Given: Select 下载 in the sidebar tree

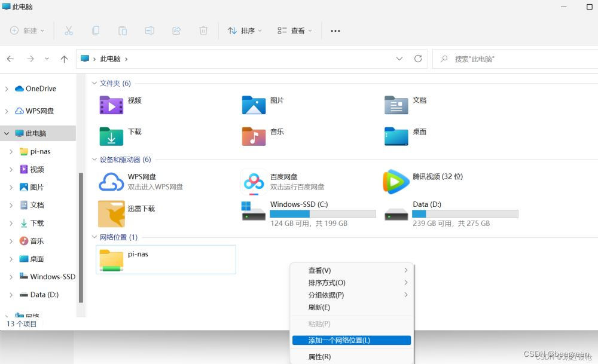Looking at the screenshot, I should point(37,223).
